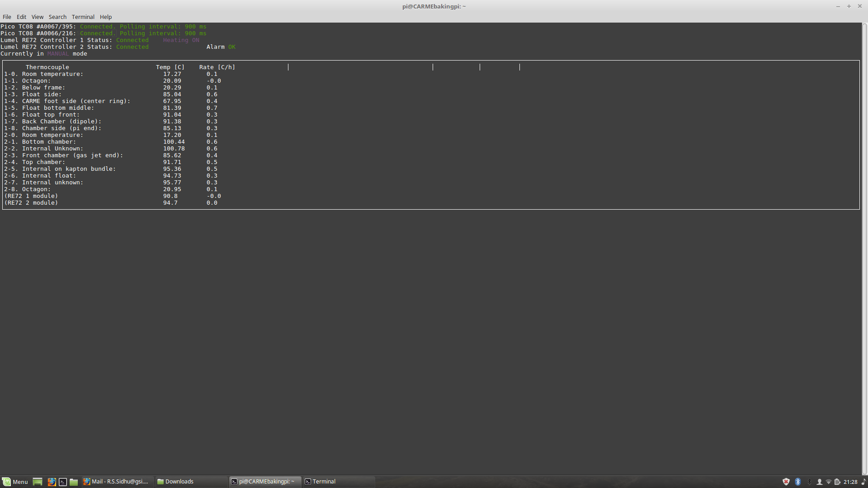
Task: Click the music note sound icon
Action: pyautogui.click(x=863, y=482)
